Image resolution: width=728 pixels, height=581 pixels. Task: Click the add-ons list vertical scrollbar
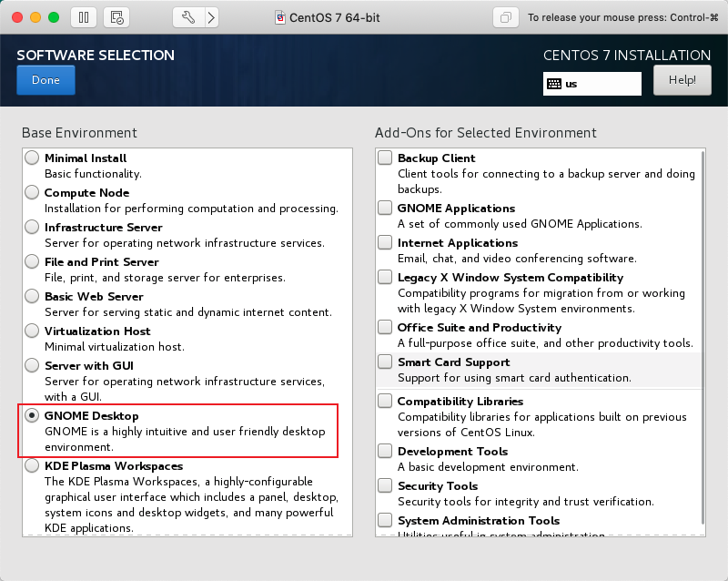point(703,338)
